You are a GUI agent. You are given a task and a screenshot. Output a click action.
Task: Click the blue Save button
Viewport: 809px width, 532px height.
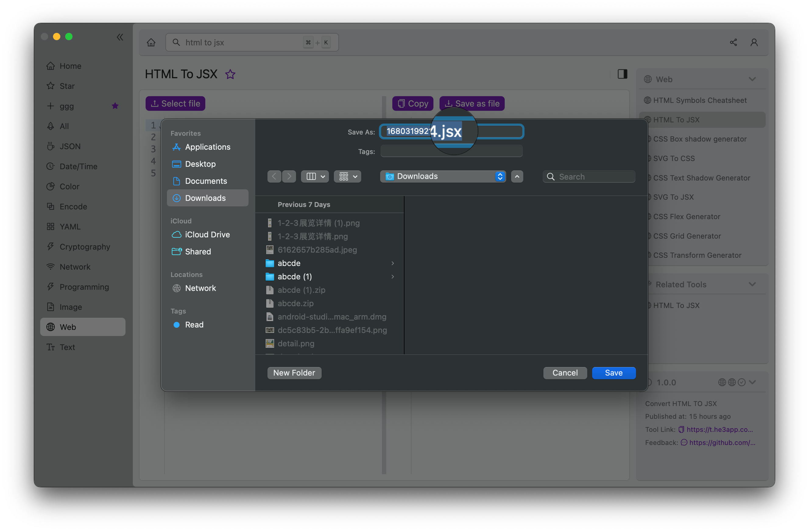point(614,373)
